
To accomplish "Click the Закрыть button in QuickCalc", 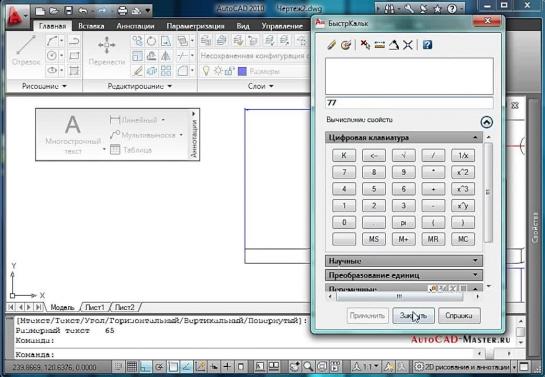I will 413,315.
